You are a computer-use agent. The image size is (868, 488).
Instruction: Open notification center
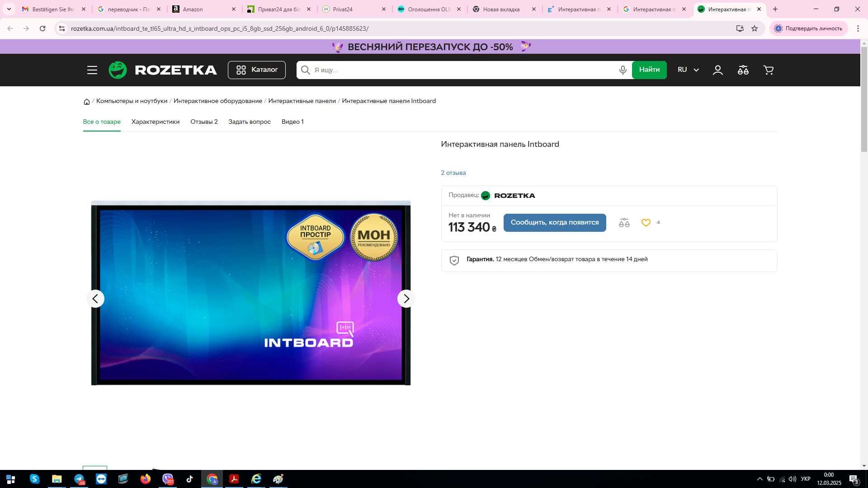pos(854,479)
